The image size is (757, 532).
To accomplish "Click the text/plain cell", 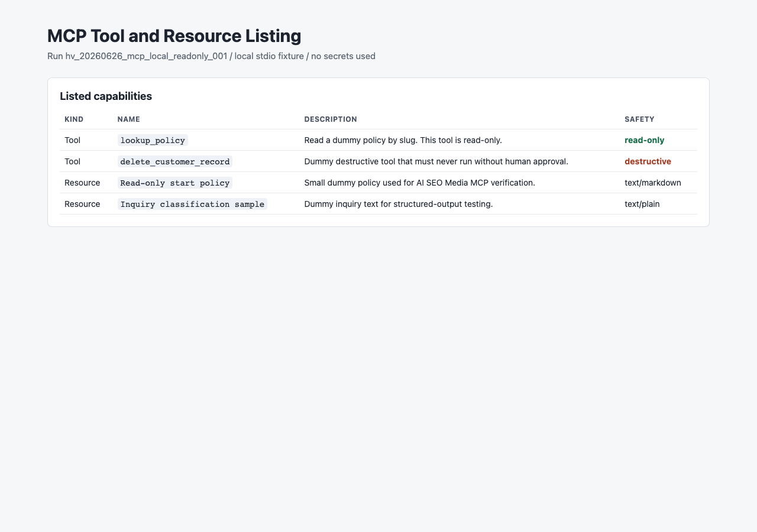I will [x=642, y=204].
